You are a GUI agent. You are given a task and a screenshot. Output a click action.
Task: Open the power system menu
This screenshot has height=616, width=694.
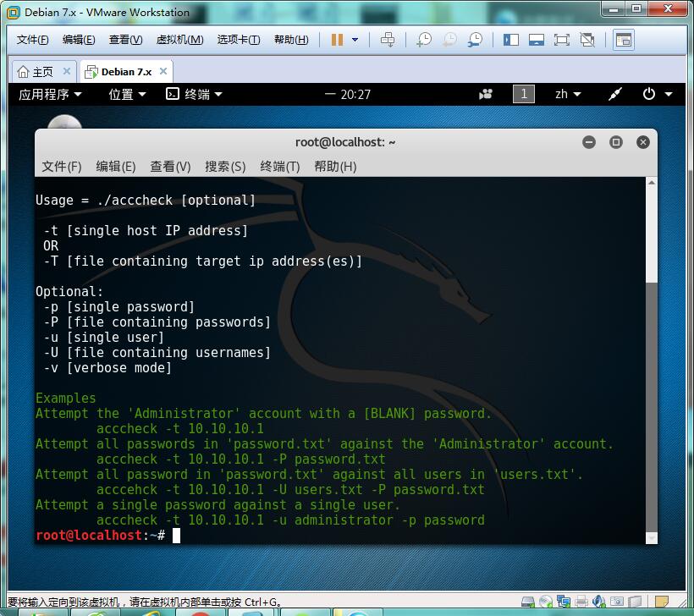tap(658, 94)
